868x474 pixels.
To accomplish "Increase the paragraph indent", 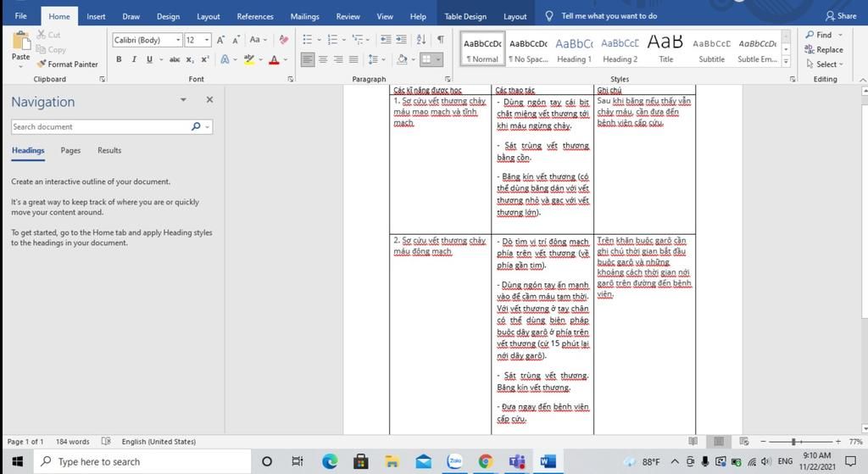I will [x=401, y=40].
